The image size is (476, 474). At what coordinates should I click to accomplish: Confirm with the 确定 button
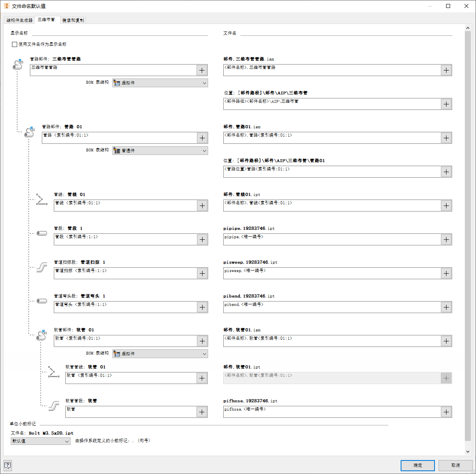417,465
